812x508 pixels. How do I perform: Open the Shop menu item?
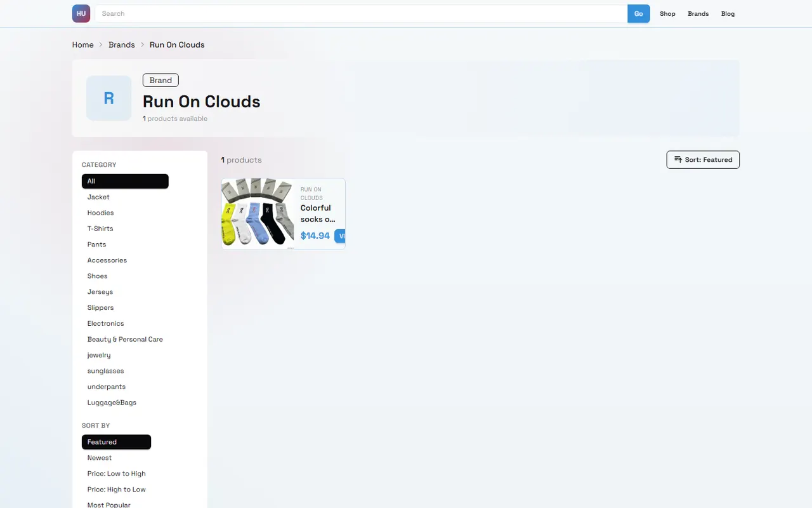pos(667,13)
